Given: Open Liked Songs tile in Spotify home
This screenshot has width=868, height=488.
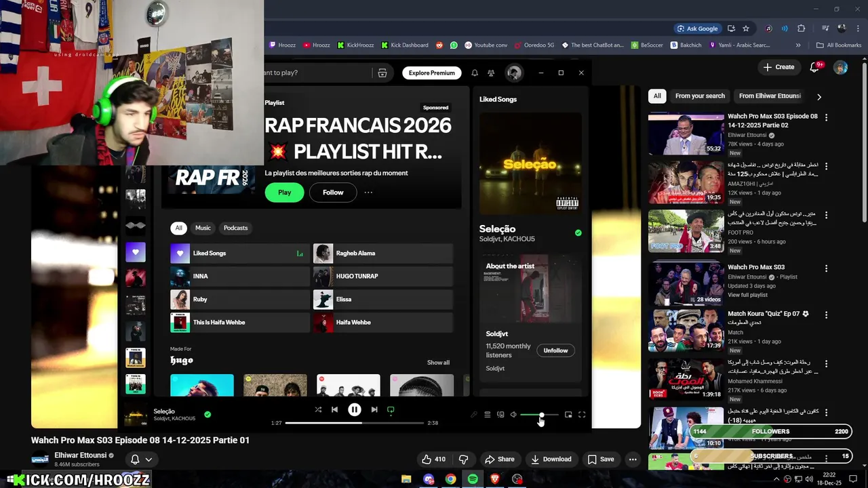Looking at the screenshot, I should pos(240,253).
